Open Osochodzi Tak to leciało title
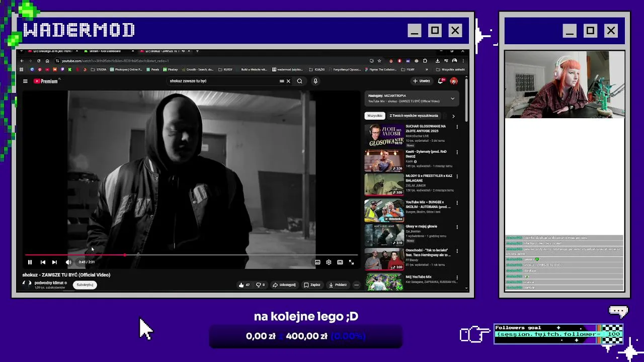Viewport: 644px width, 362px height. 428,252
